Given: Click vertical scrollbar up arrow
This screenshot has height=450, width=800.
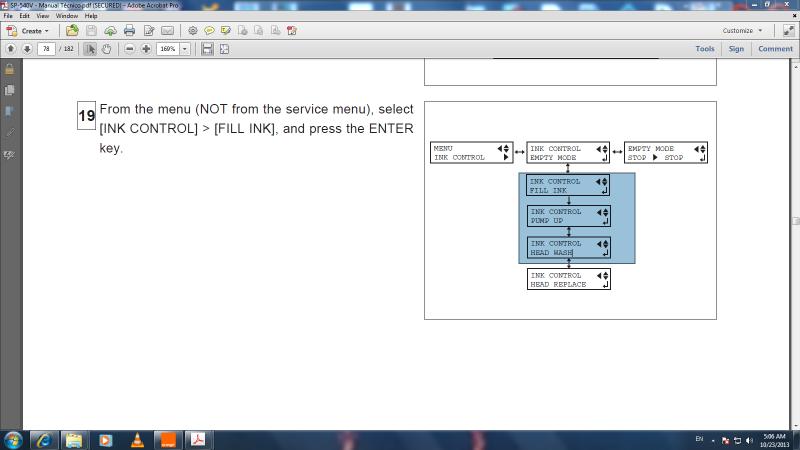Looking at the screenshot, I should (795, 65).
